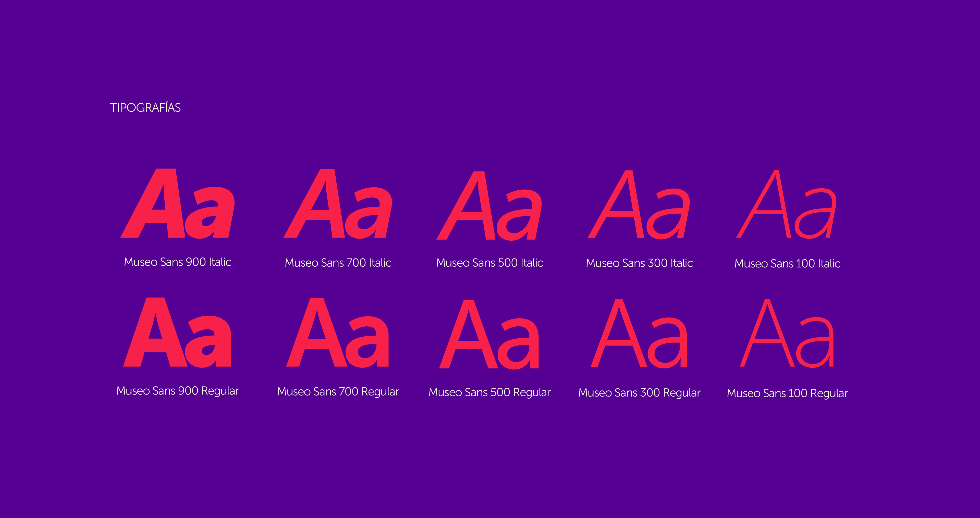980x518 pixels.
Task: Click the Aa specimen above Museo Sans 700 Italic
Action: [x=338, y=204]
